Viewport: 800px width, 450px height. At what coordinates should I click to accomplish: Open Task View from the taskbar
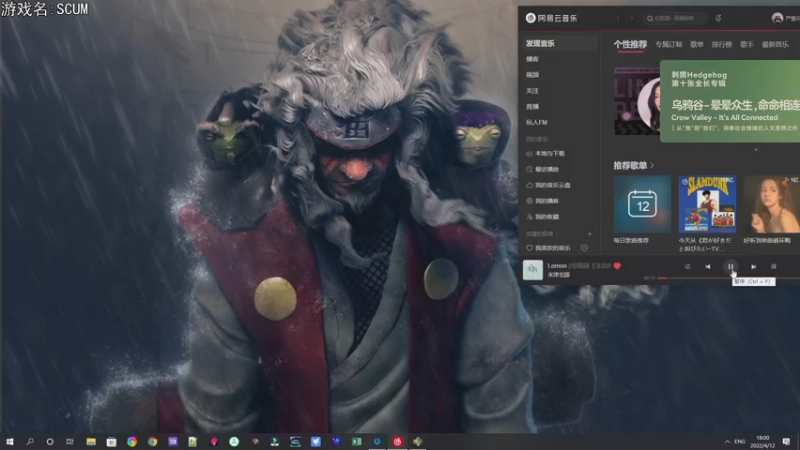pos(70,441)
